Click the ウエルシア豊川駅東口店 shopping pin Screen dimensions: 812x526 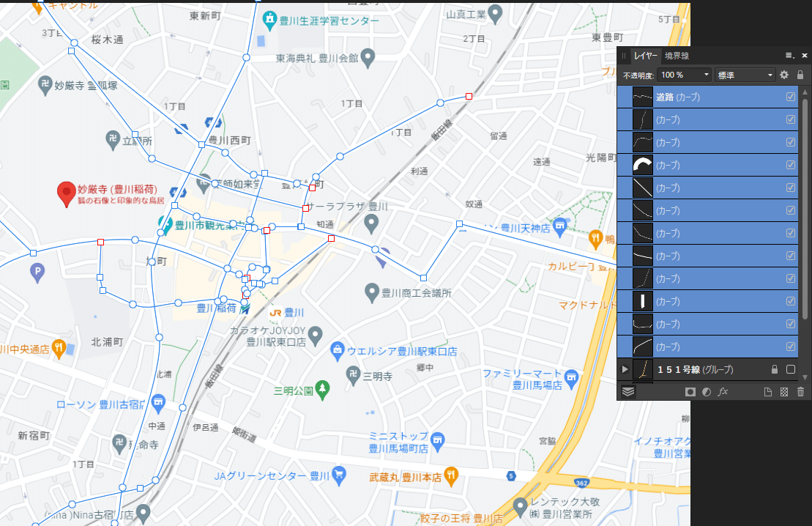click(x=338, y=352)
